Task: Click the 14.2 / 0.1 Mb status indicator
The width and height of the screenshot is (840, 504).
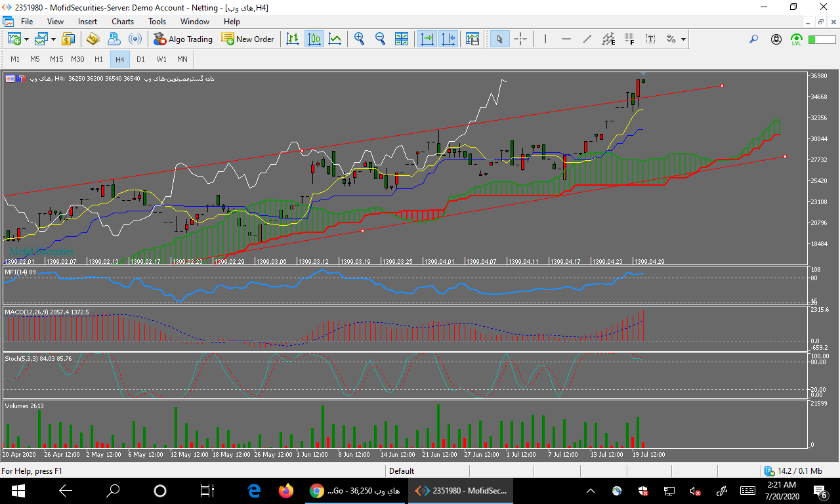Action: (794, 471)
